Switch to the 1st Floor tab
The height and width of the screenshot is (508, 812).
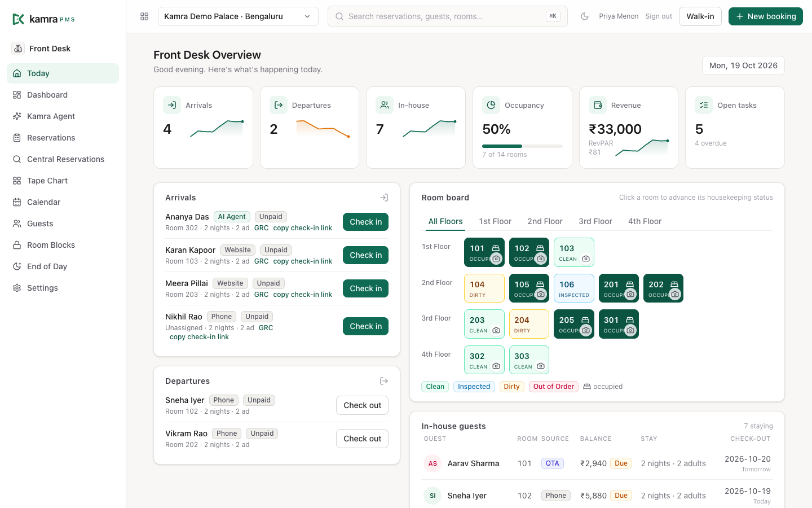point(495,221)
